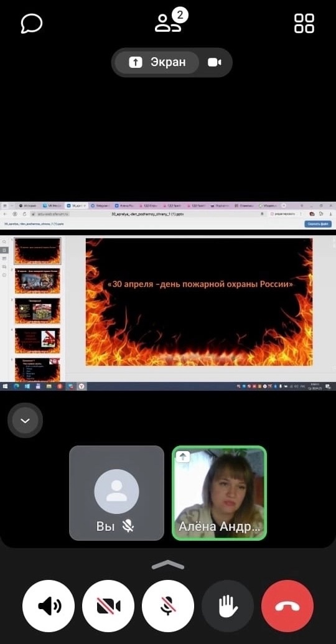Enable your camera

(108, 606)
